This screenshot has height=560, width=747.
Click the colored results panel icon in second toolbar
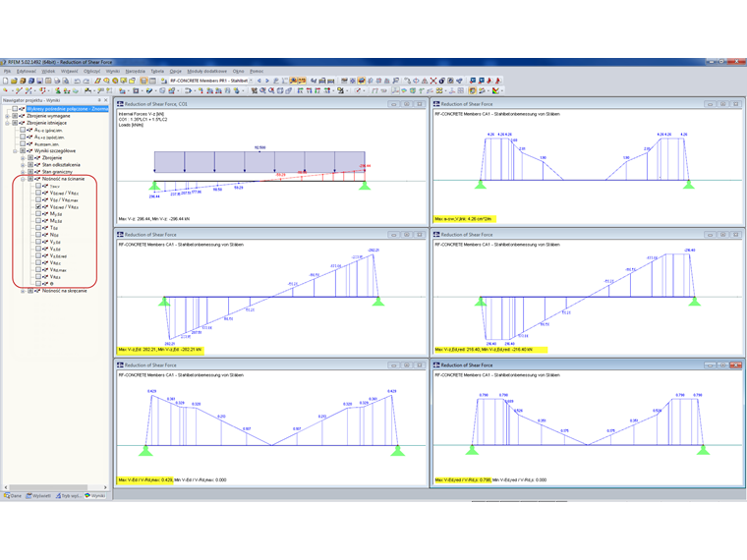[496, 90]
